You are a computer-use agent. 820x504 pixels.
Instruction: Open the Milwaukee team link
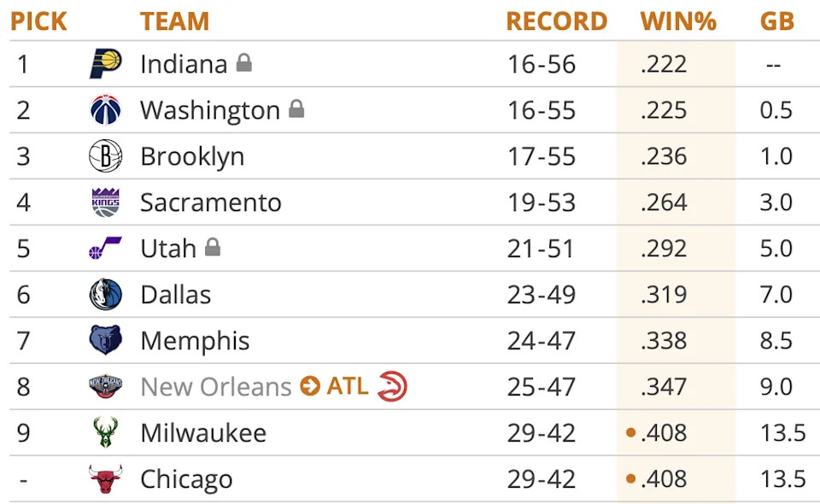pyautogui.click(x=203, y=433)
